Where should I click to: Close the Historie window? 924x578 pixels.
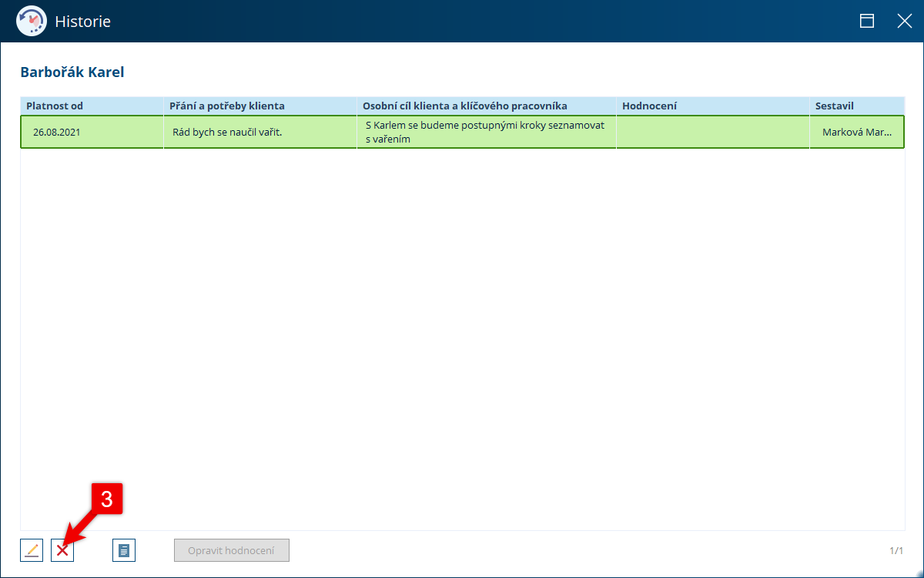(x=905, y=21)
